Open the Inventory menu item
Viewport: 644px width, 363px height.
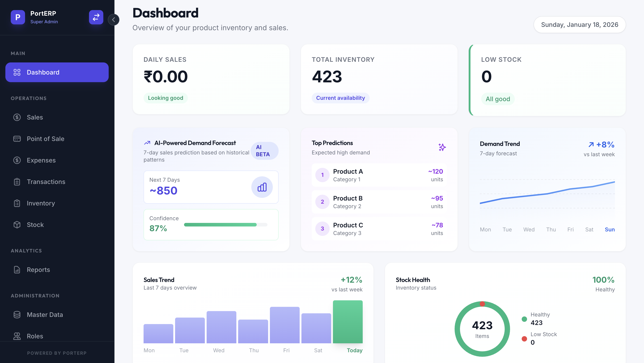pos(57,203)
